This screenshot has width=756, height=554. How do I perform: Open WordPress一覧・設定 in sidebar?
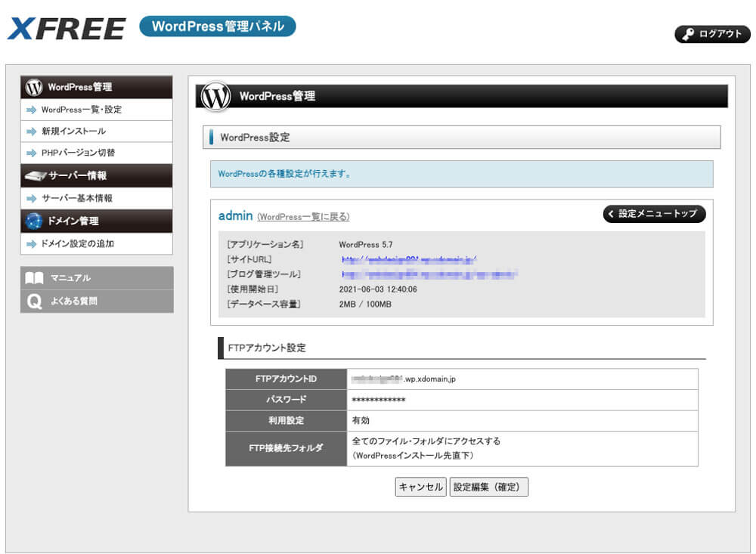click(x=81, y=110)
